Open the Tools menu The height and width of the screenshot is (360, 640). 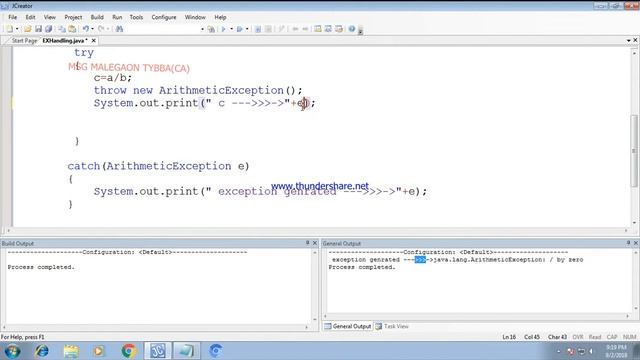(136, 17)
